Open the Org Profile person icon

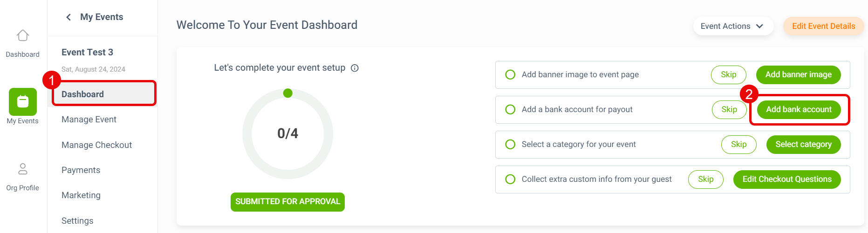(x=23, y=169)
